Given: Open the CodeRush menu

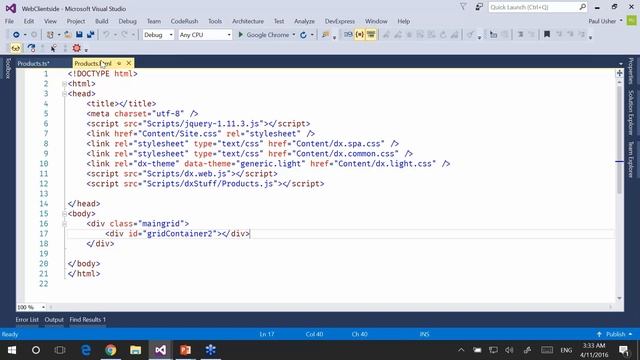Looking at the screenshot, I should pos(184,21).
